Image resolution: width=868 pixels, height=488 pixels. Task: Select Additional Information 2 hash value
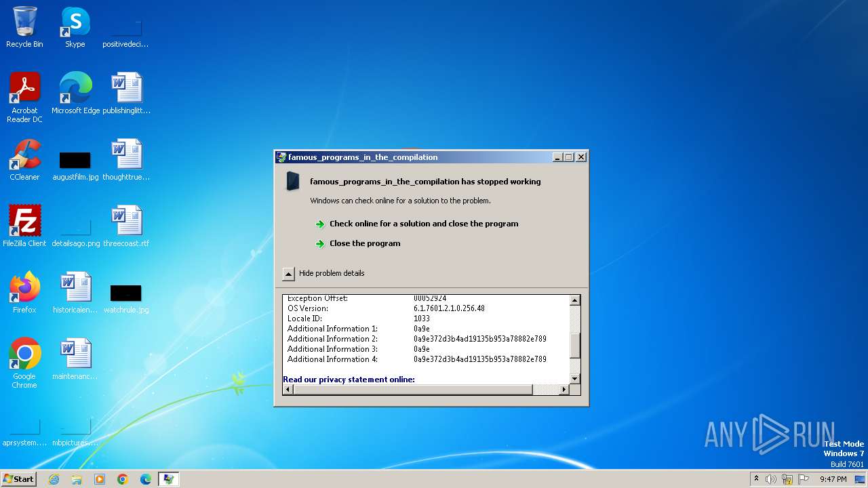[479, 339]
